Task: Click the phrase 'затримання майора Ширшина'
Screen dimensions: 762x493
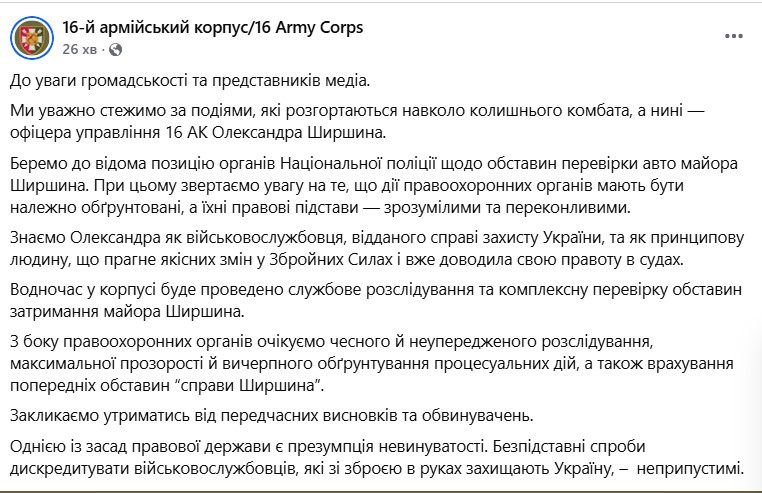Action: pyautogui.click(x=127, y=311)
